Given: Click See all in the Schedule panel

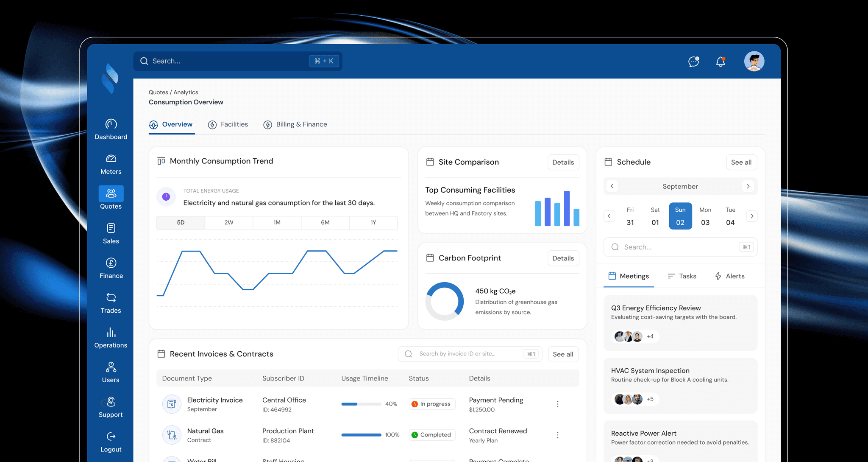Looking at the screenshot, I should 741,162.
